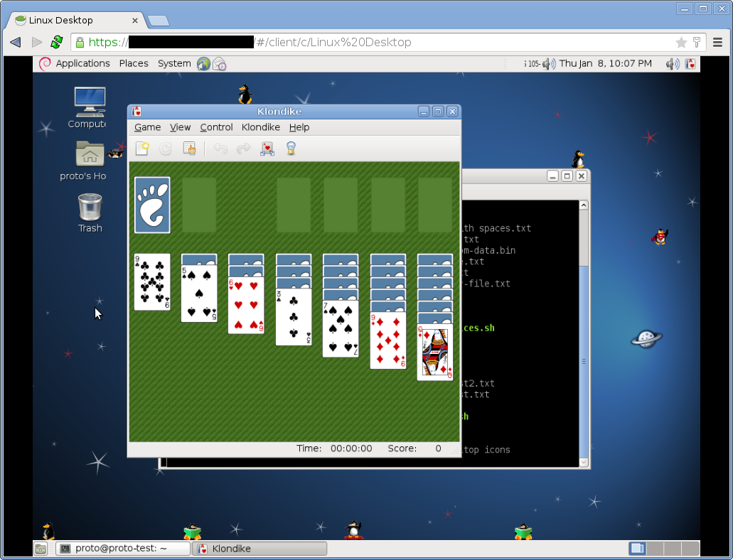The width and height of the screenshot is (733, 560).
Task: Open the web browser launcher in panel
Action: click(x=203, y=63)
